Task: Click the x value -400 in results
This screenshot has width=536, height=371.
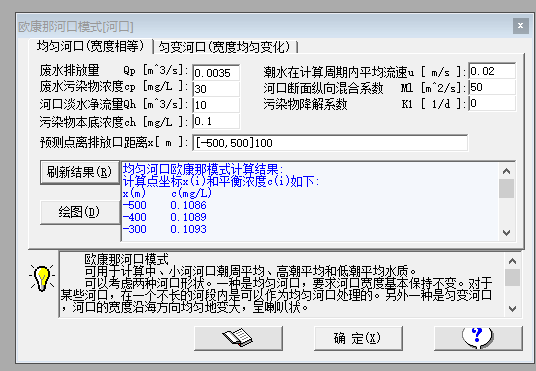Action: pyautogui.click(x=135, y=217)
